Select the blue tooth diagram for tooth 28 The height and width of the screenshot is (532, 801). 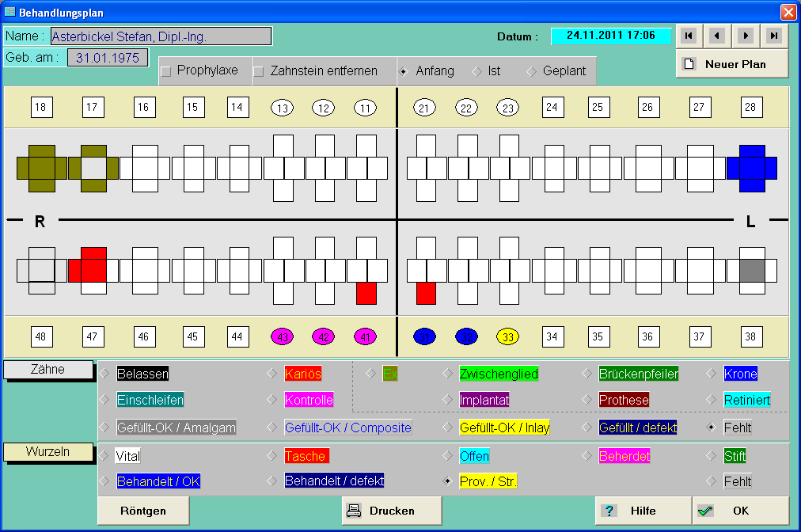(x=751, y=169)
